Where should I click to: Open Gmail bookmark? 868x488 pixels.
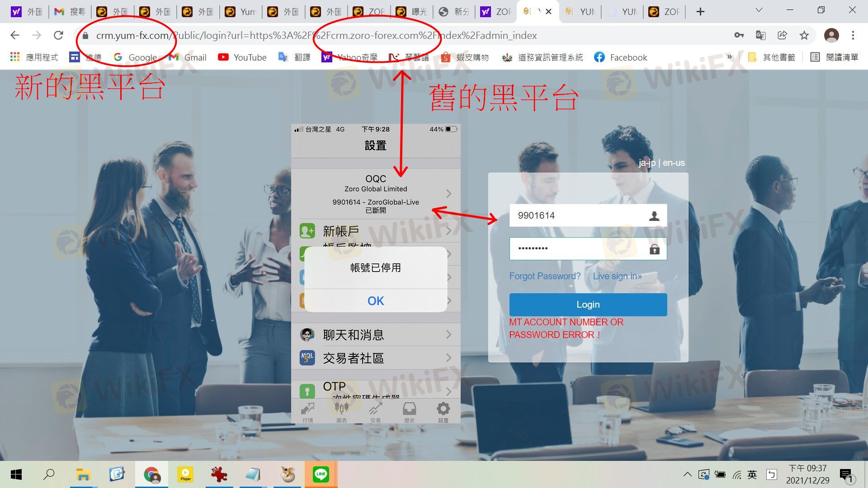click(188, 57)
